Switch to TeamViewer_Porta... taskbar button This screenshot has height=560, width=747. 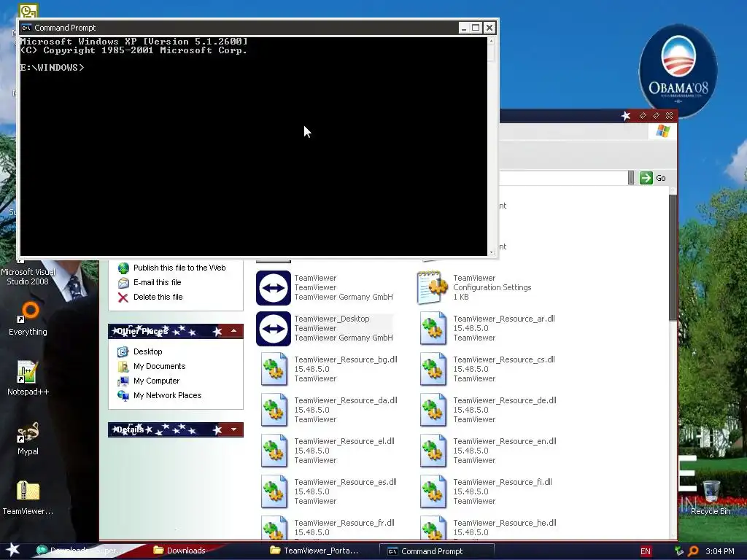314,551
